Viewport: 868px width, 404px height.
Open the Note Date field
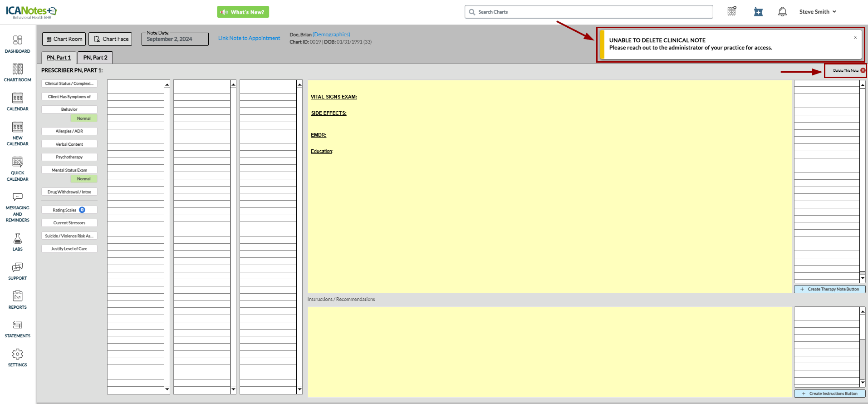[175, 39]
